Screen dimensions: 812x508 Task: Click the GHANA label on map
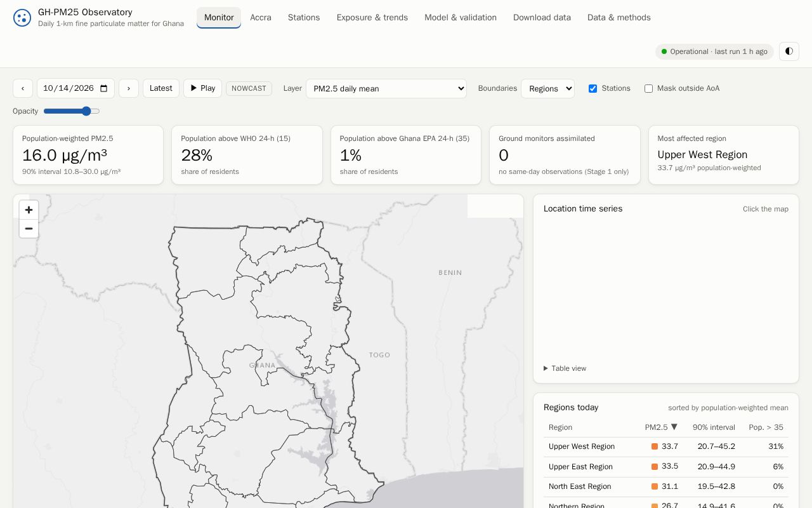tap(262, 365)
